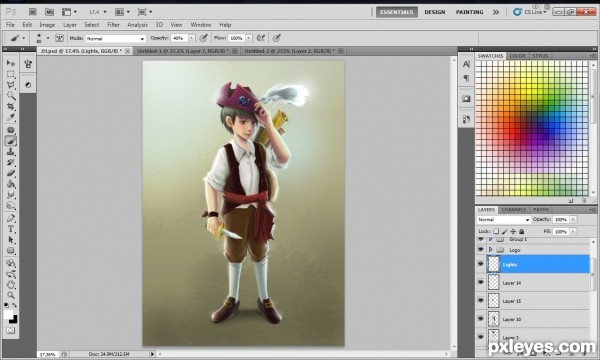Open the Image menu
The height and width of the screenshot is (360, 600).
click(47, 25)
